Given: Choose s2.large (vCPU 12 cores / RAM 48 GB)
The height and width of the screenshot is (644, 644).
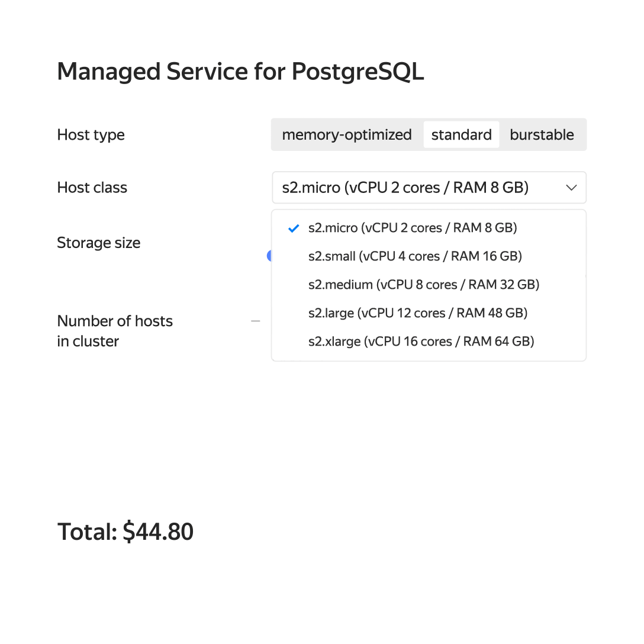Looking at the screenshot, I should [x=429, y=313].
